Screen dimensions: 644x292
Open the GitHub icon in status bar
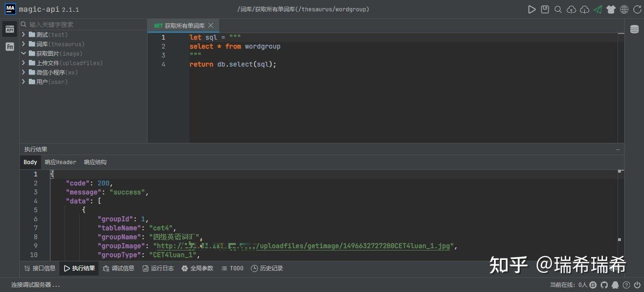coord(604,285)
